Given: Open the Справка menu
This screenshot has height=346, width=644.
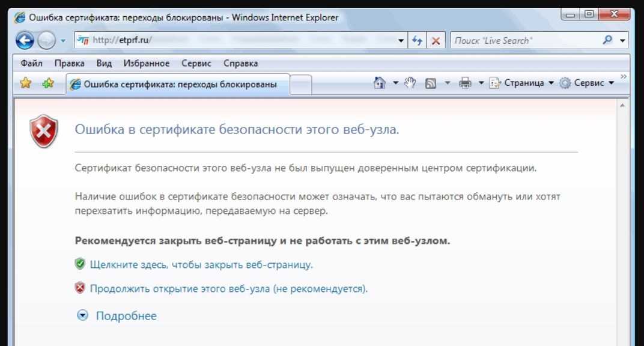Looking at the screenshot, I should 241,63.
